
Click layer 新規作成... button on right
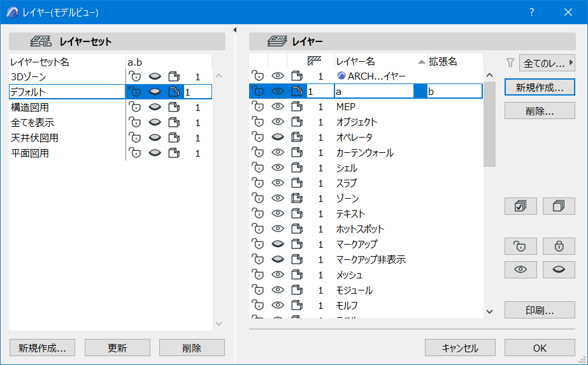point(540,87)
